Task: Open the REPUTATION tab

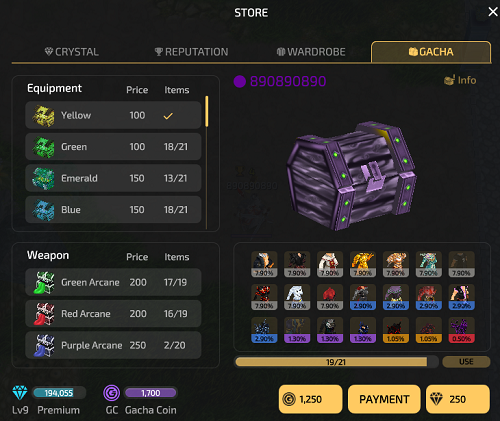Action: tap(192, 52)
